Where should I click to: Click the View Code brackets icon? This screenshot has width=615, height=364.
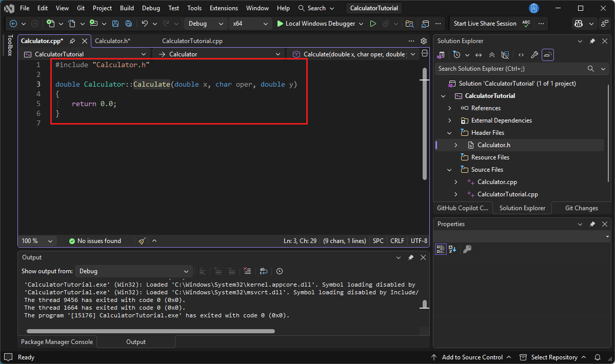pos(521,55)
